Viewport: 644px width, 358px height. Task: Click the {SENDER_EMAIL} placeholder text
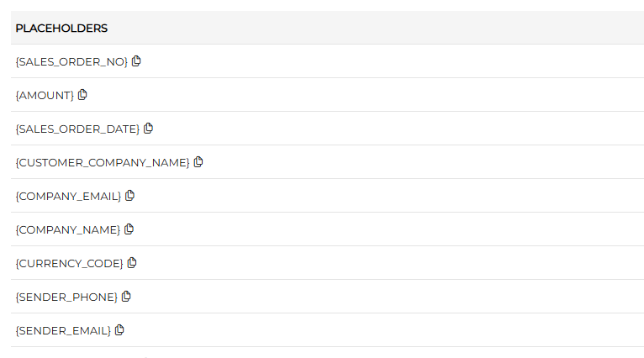click(63, 331)
